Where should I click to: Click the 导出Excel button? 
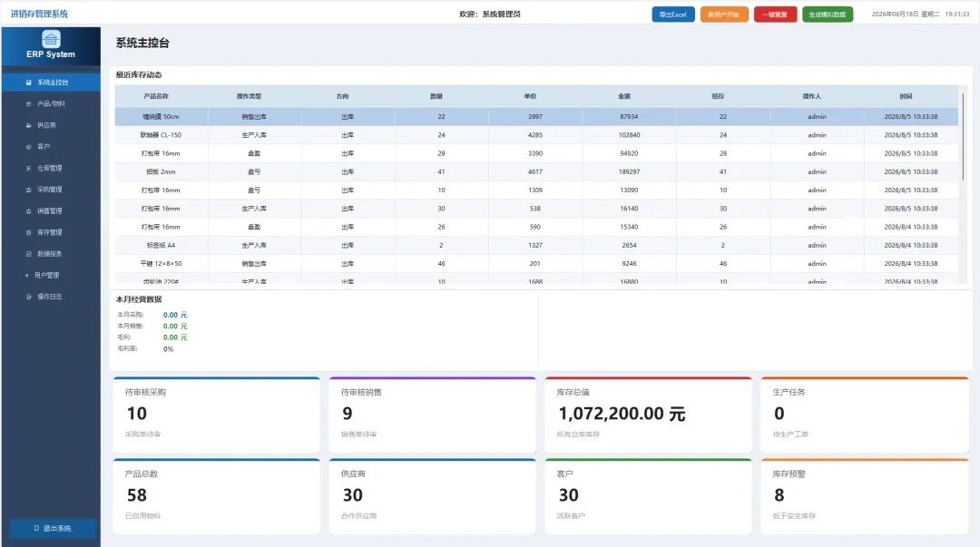tap(673, 15)
